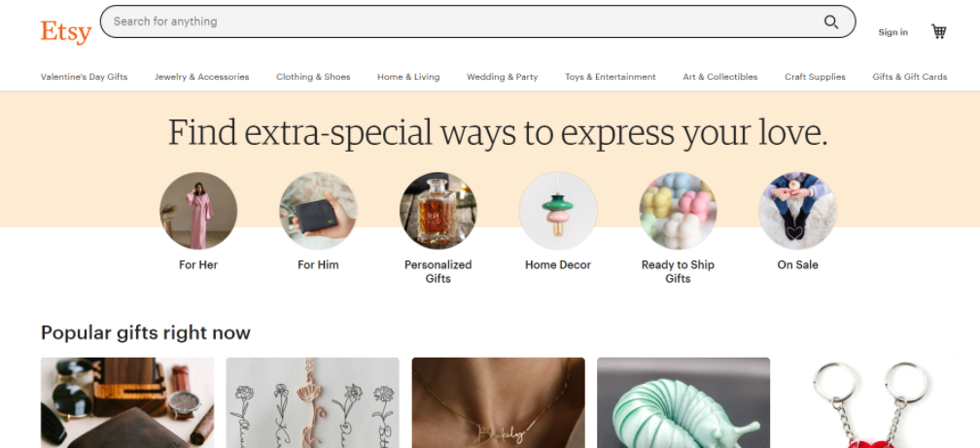Open the shopping cart icon
The image size is (980, 448).
click(x=939, y=31)
